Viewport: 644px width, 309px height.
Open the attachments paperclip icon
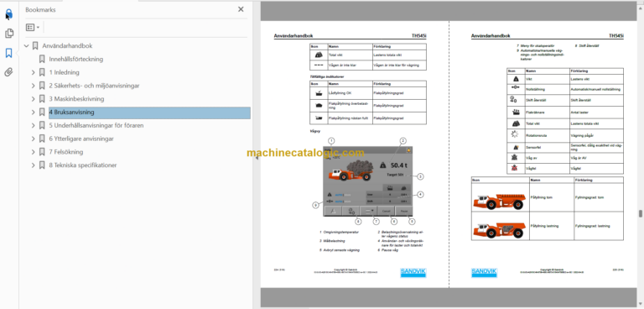tap(9, 72)
